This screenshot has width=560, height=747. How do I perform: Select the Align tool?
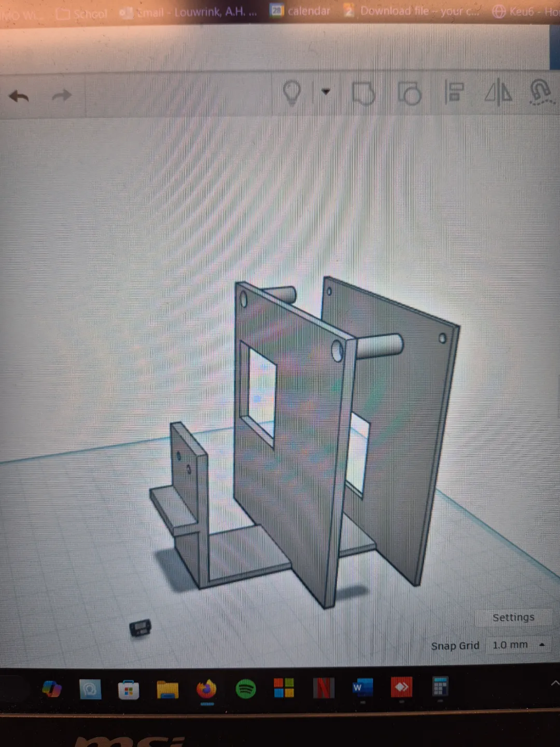click(x=454, y=92)
